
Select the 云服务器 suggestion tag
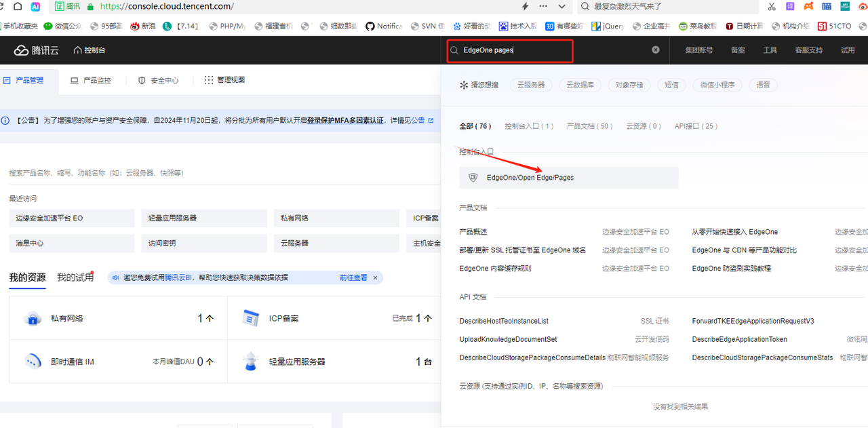tap(531, 85)
